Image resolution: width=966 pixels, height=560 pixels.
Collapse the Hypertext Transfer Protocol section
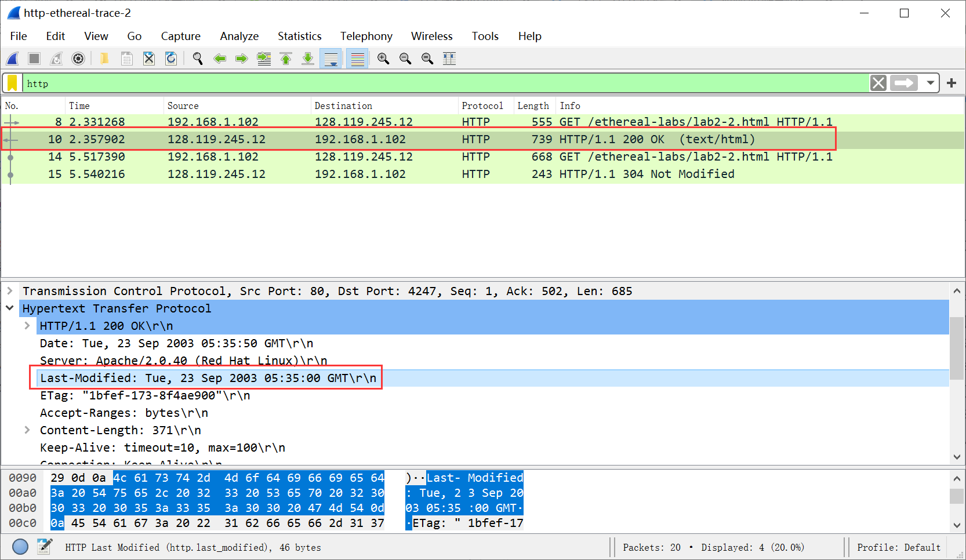(x=10, y=308)
